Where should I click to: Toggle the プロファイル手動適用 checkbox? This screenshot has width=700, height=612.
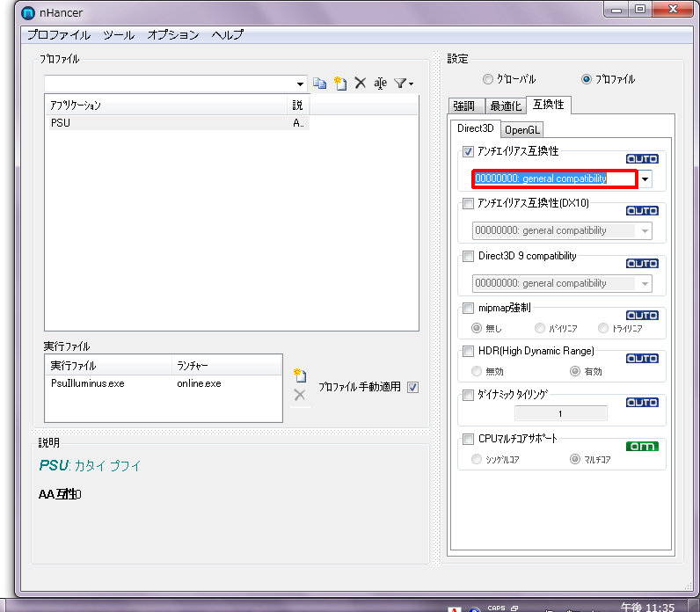point(413,388)
